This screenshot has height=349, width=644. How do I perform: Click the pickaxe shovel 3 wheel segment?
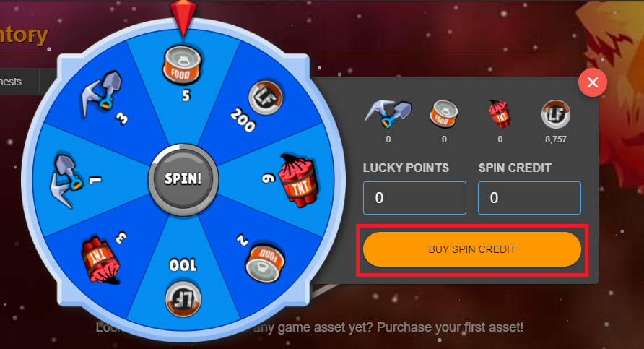[x=105, y=100]
